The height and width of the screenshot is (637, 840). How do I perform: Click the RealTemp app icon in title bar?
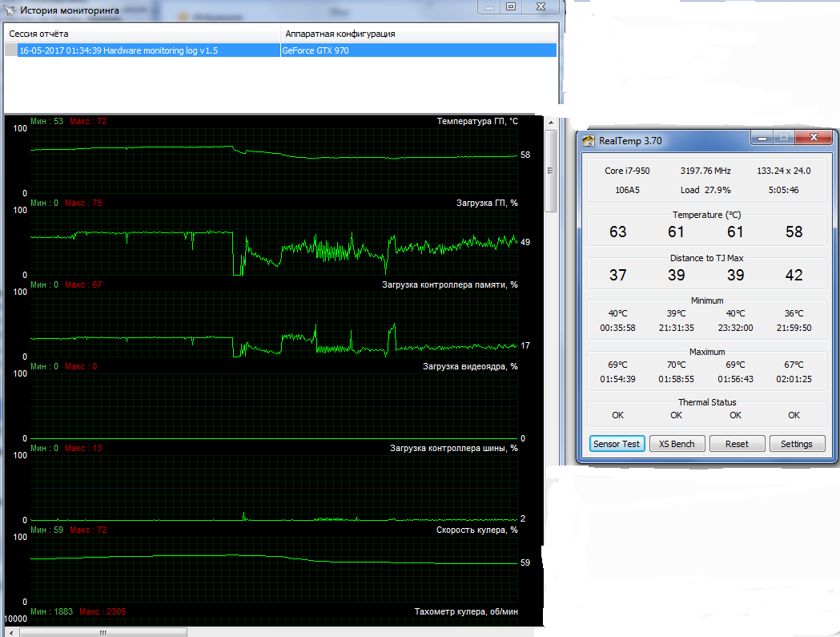[589, 141]
